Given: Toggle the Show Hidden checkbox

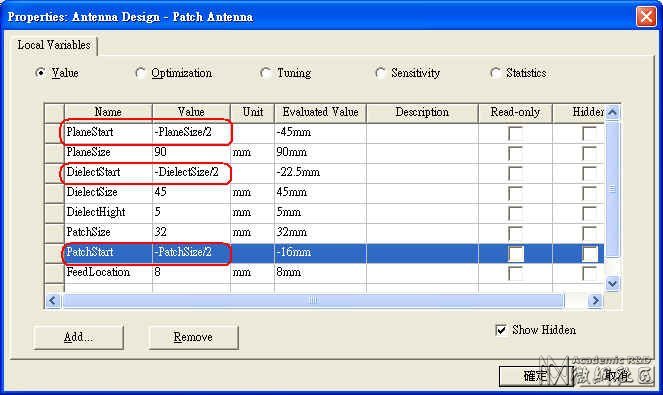Looking at the screenshot, I should point(501,330).
